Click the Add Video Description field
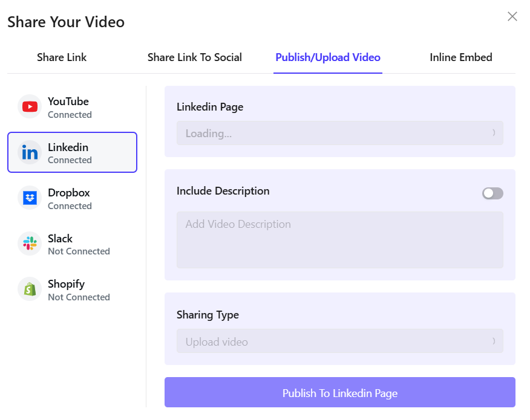The height and width of the screenshot is (420, 530). point(339,239)
